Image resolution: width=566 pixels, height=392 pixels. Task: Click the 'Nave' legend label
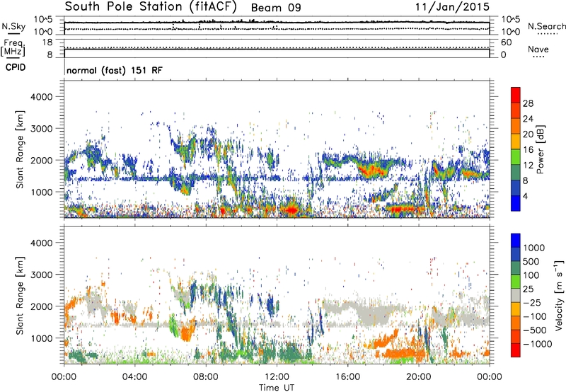pyautogui.click(x=538, y=49)
